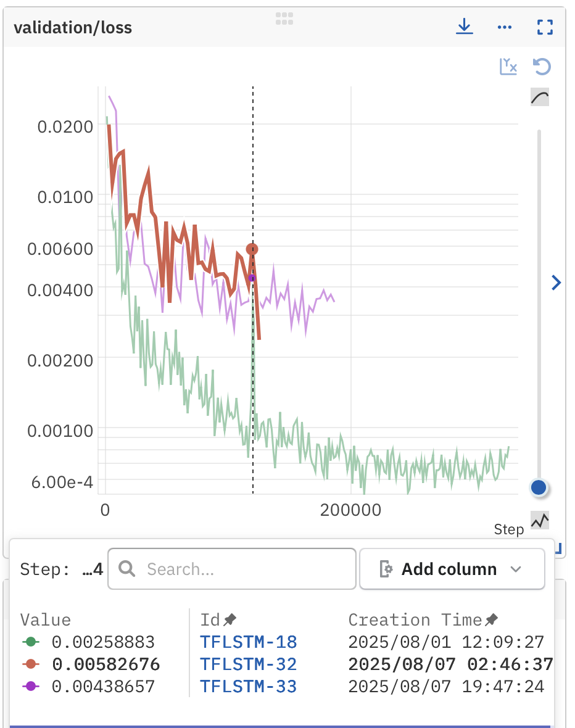Unpin the Id column
This screenshot has height=728, width=575.
(230, 619)
